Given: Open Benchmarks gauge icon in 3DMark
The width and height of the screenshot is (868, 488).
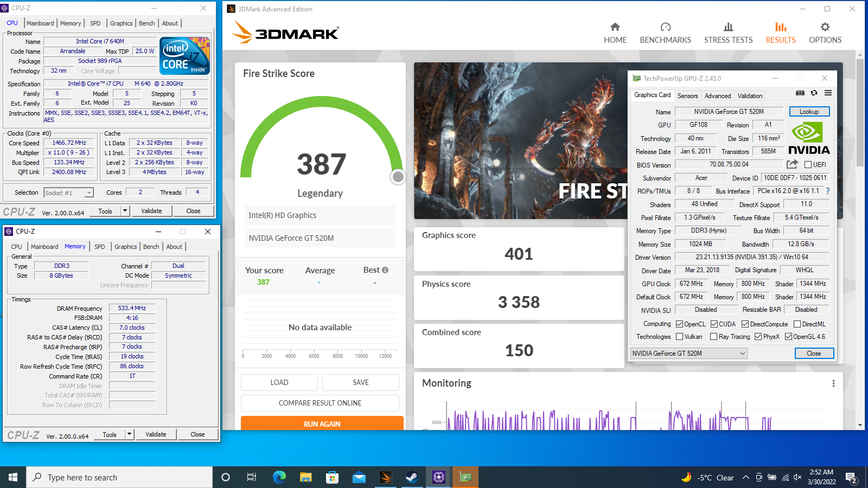Looking at the screenshot, I should [666, 27].
